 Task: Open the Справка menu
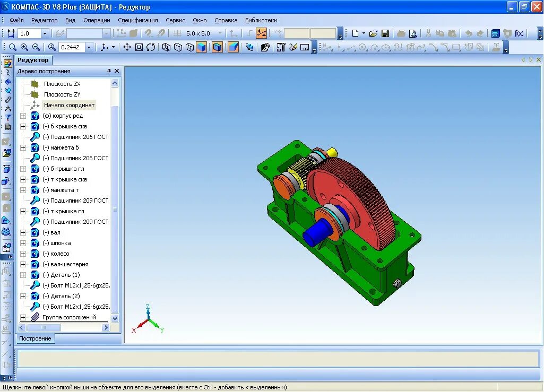point(226,20)
